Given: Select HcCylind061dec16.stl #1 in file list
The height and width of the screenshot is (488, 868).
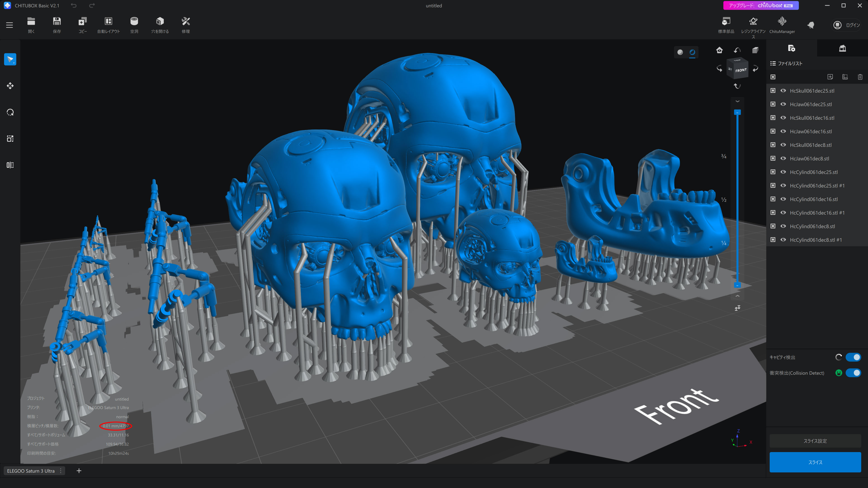Looking at the screenshot, I should [x=817, y=213].
